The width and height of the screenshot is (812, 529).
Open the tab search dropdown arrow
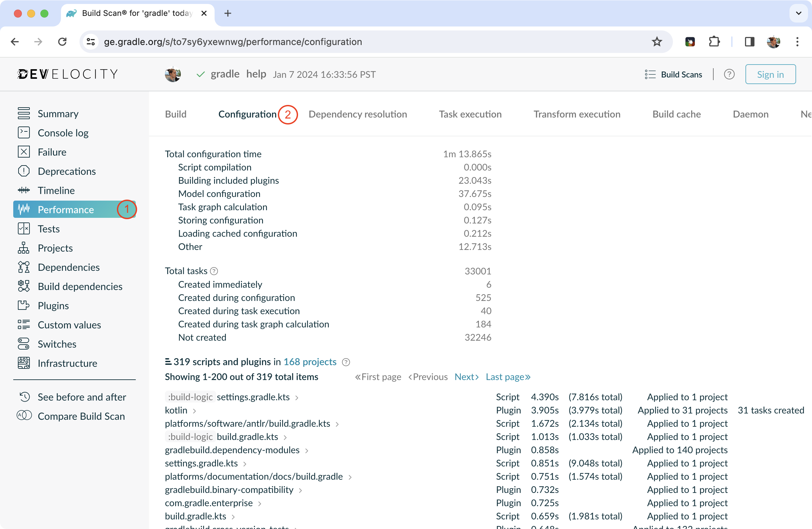(x=799, y=13)
